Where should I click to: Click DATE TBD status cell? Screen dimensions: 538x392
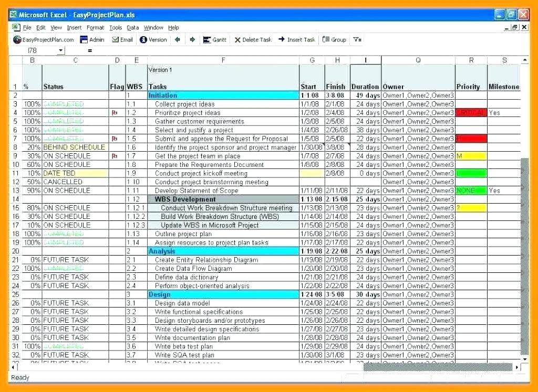76,173
